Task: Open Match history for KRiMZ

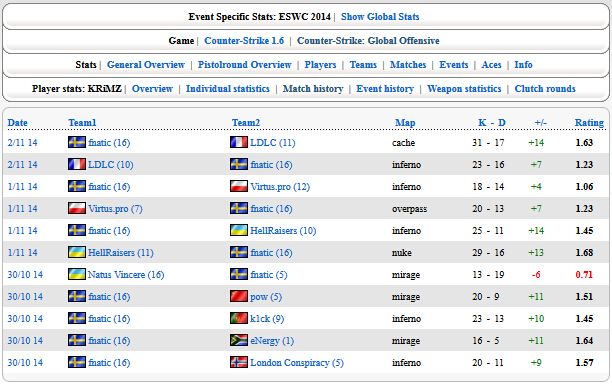Action: (x=313, y=89)
